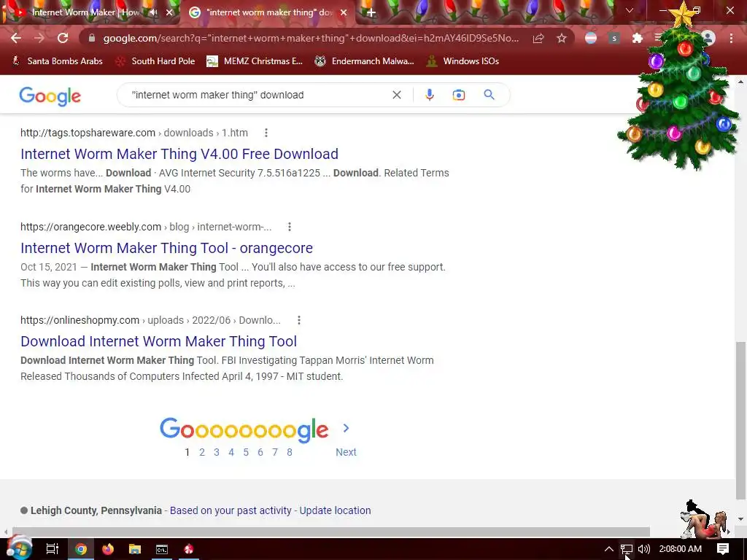Go to results page 4
Image resolution: width=747 pixels, height=560 pixels.
231,452
